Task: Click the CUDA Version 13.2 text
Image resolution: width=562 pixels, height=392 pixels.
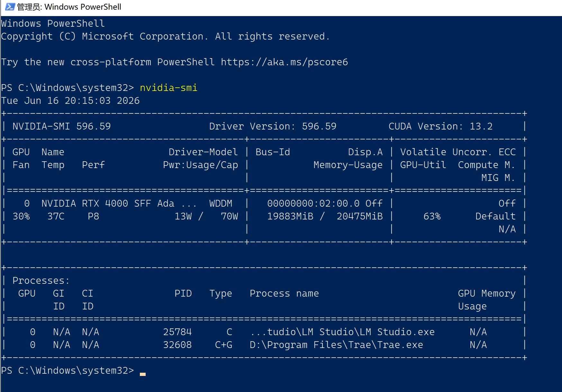Action: tap(440, 126)
